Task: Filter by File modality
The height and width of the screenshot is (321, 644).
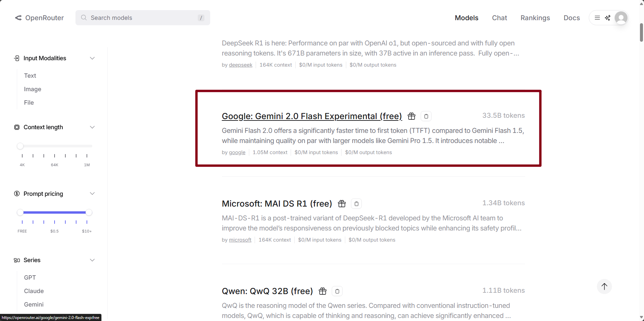Action: [29, 103]
